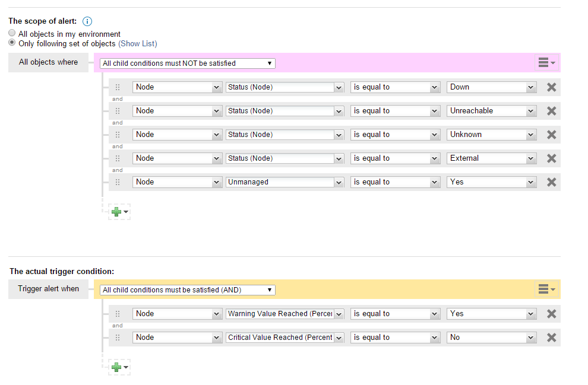The width and height of the screenshot is (588, 385).
Task: Delete the Status equals Unknown condition
Action: 551,135
